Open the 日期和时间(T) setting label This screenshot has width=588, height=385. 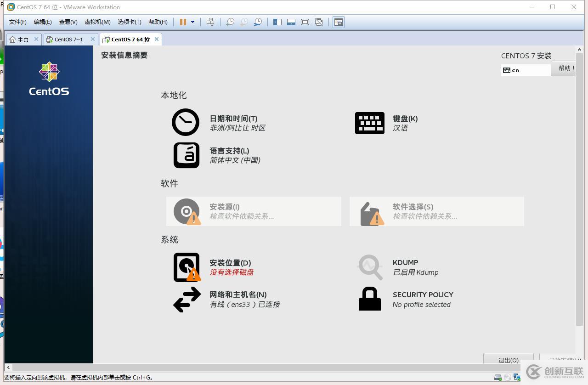pyautogui.click(x=233, y=119)
